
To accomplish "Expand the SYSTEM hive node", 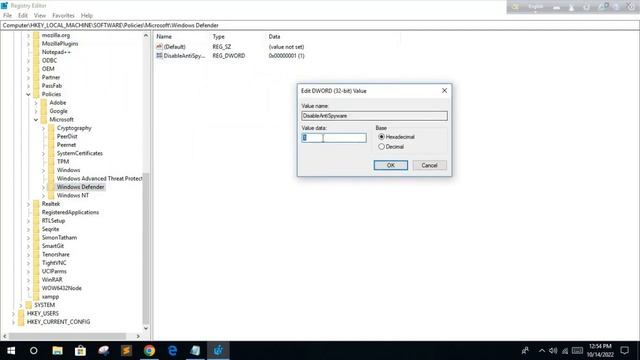I will point(21,305).
